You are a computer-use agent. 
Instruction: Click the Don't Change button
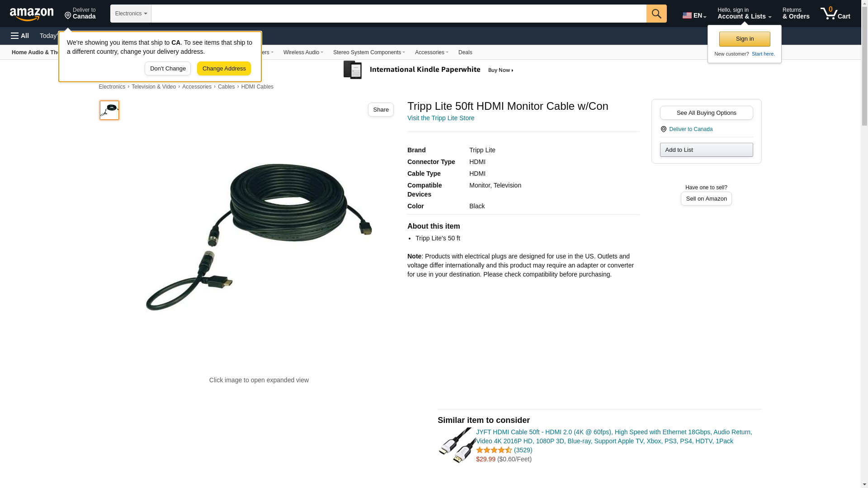click(168, 69)
